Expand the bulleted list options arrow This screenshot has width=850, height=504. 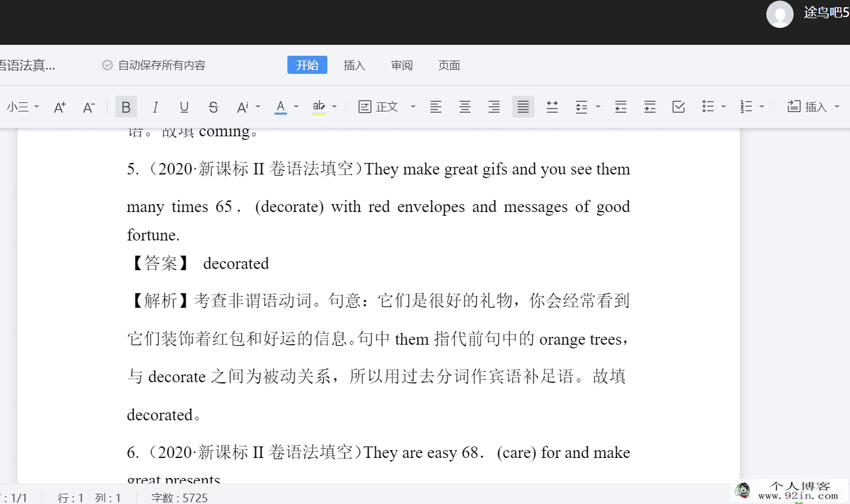click(723, 107)
